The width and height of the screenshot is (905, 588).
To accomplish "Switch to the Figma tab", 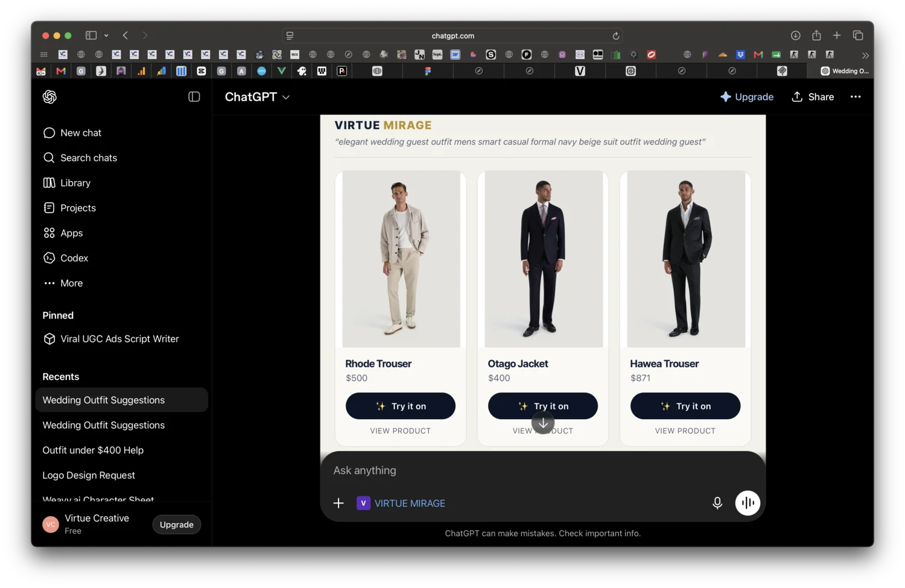I will (x=428, y=71).
